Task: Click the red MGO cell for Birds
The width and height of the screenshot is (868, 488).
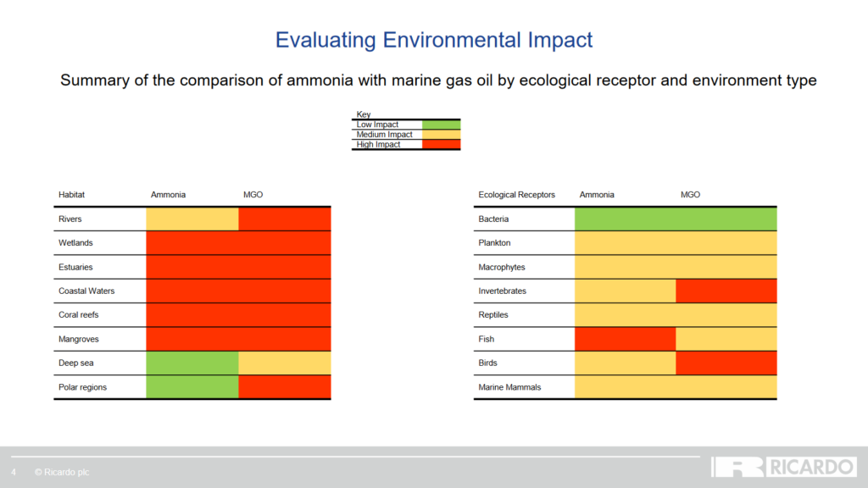Action: 726,363
